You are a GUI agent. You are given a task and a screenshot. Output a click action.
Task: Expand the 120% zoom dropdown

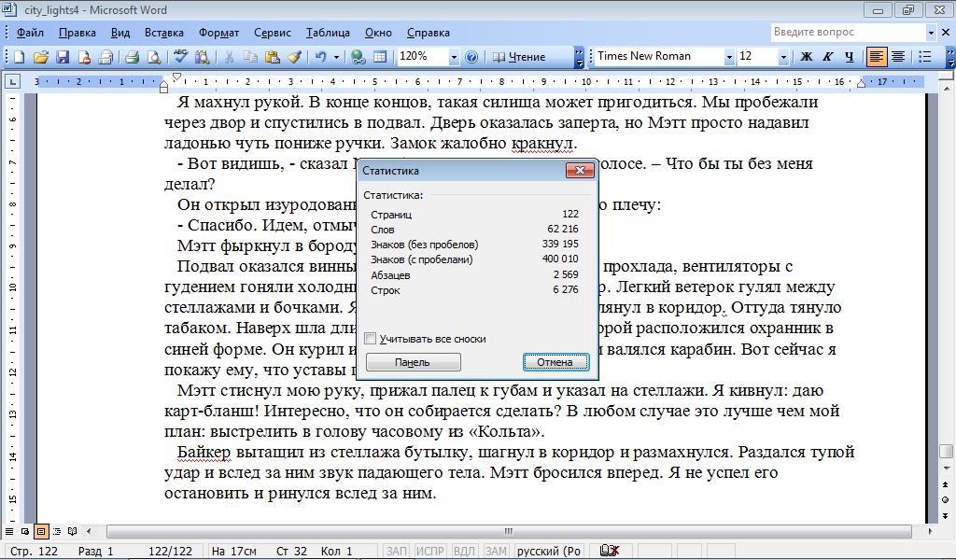pyautogui.click(x=454, y=57)
